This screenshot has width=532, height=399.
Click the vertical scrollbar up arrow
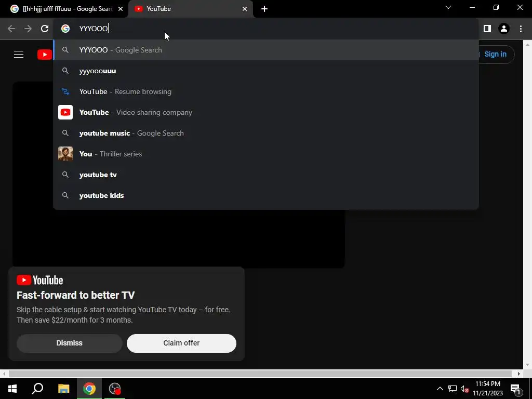point(527,44)
